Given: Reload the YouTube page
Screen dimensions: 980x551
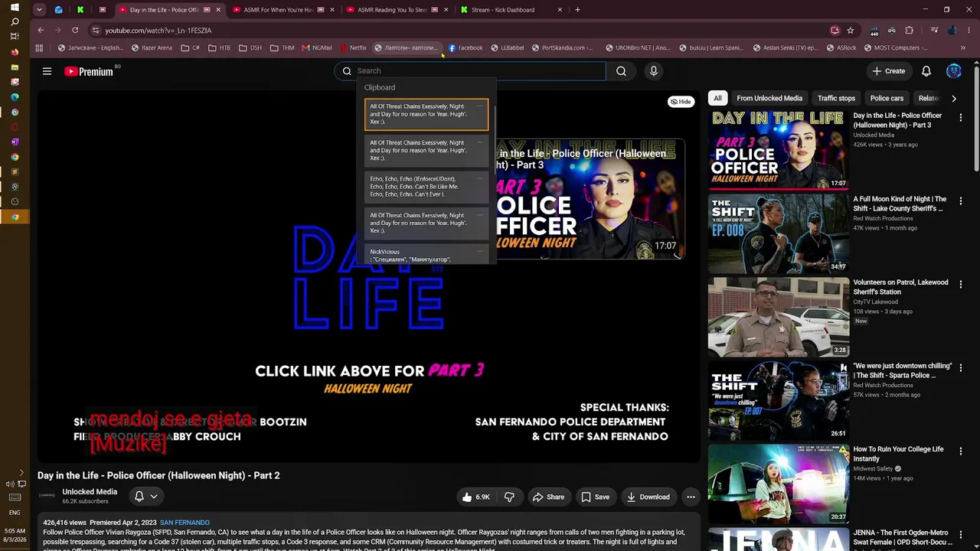Looking at the screenshot, I should tap(75, 30).
